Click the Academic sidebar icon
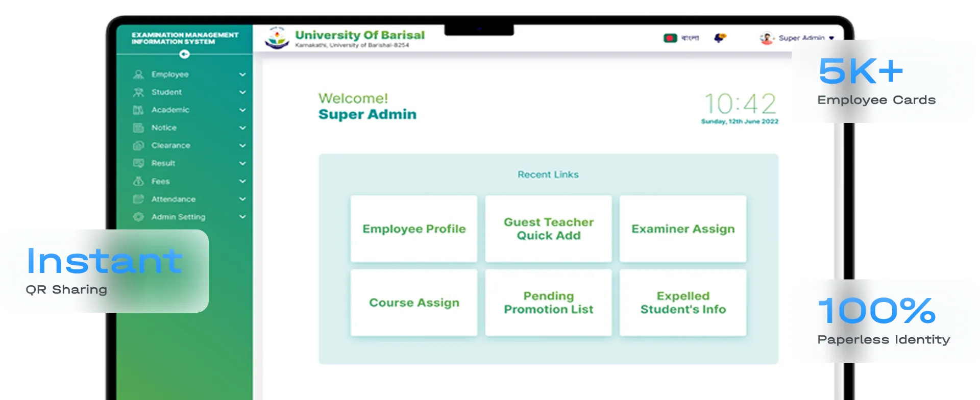980x400 pixels. 138,110
